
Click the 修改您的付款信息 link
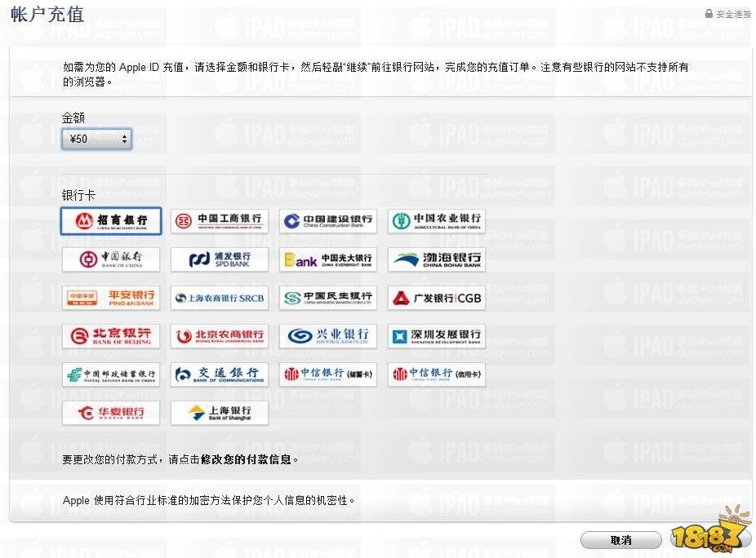[x=246, y=459]
